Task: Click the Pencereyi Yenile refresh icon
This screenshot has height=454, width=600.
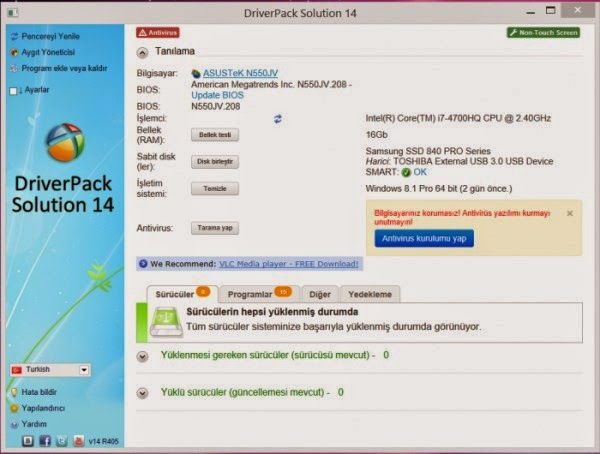Action: click(x=15, y=37)
